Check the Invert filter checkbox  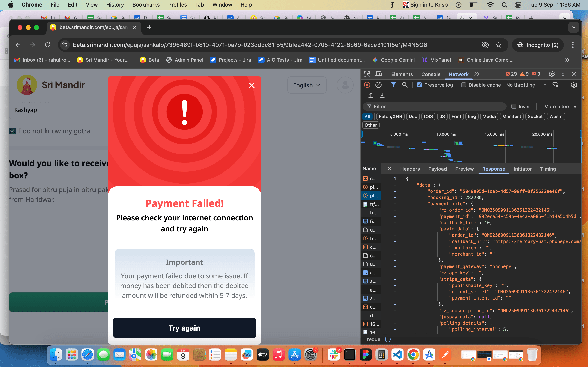tap(514, 107)
